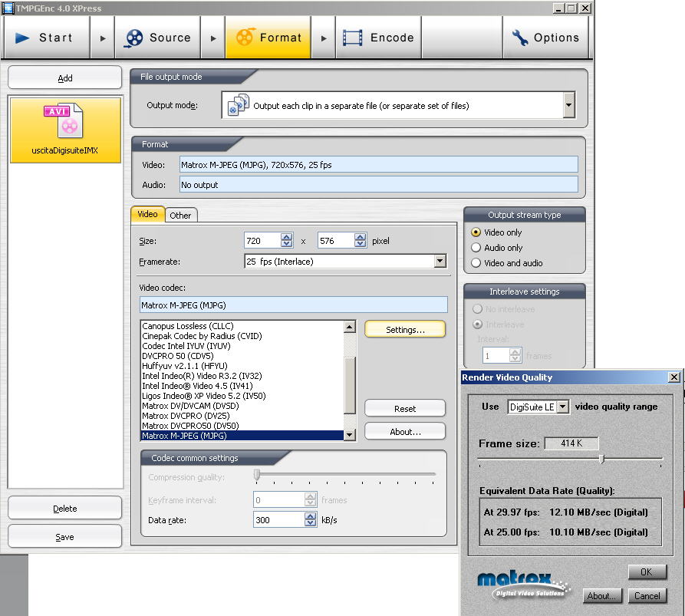The image size is (685, 616).
Task: Click the TMPGEnc application icon in title bar
Action: click(8, 8)
